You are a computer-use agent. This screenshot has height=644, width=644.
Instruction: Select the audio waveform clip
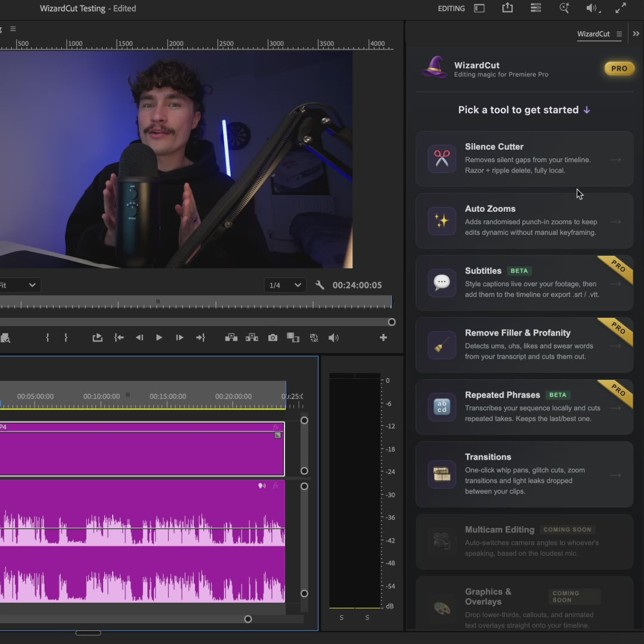(x=142, y=541)
